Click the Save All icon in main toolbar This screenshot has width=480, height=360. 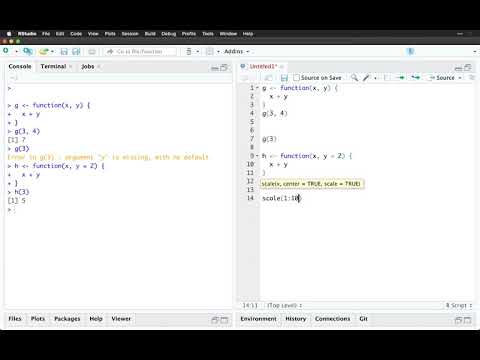[x=76, y=51]
